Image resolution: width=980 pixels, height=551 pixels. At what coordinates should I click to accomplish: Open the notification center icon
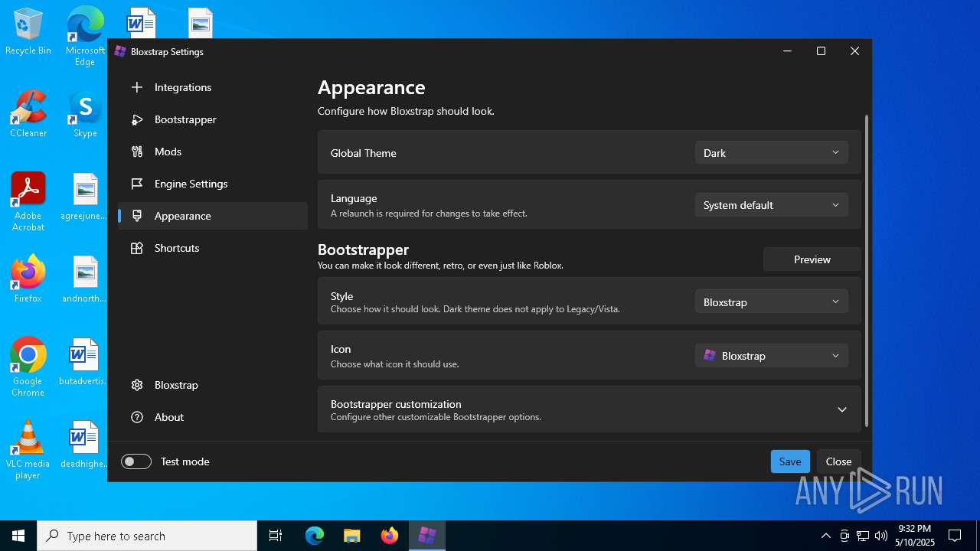[955, 536]
